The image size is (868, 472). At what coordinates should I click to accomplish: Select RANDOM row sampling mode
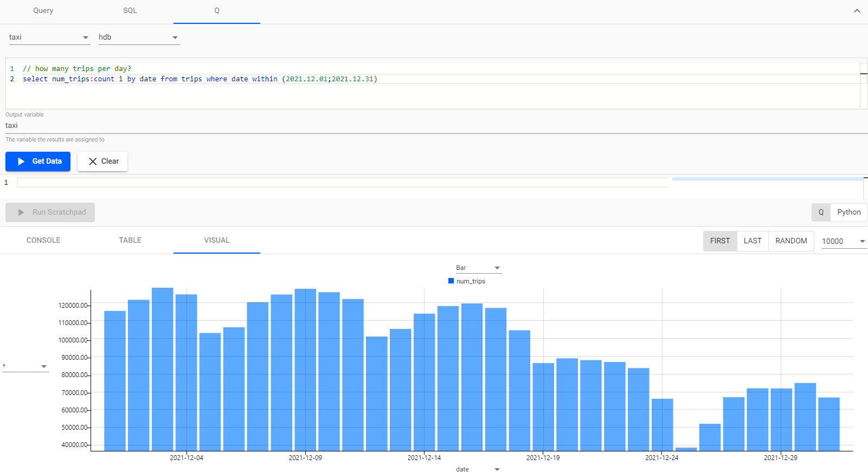pos(791,241)
